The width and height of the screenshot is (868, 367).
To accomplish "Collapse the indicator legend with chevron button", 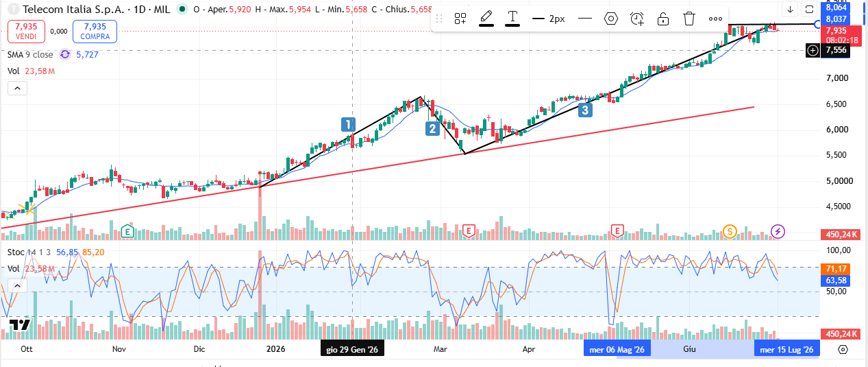I will click(x=17, y=88).
